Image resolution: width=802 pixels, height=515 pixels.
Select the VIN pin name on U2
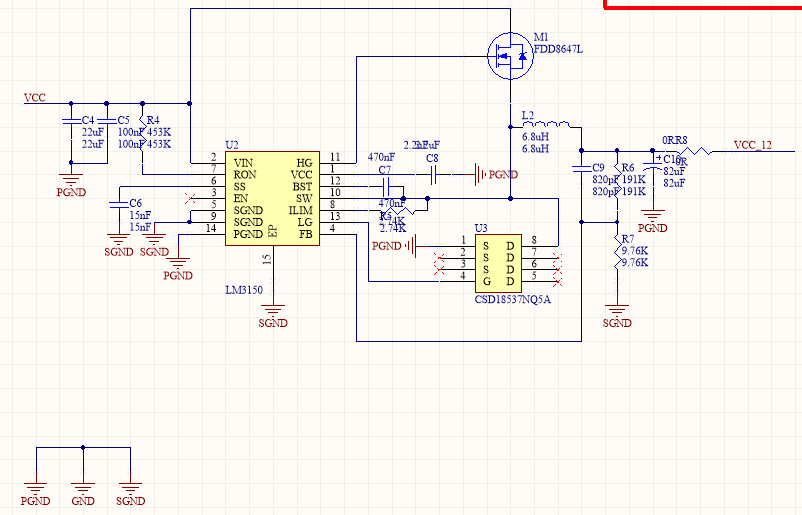click(x=243, y=163)
